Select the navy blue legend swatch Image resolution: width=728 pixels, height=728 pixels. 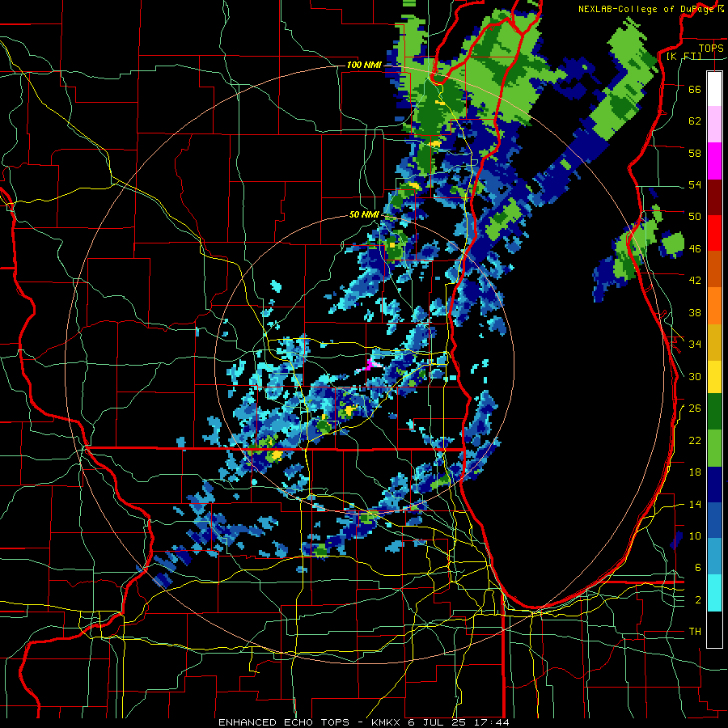[714, 485]
